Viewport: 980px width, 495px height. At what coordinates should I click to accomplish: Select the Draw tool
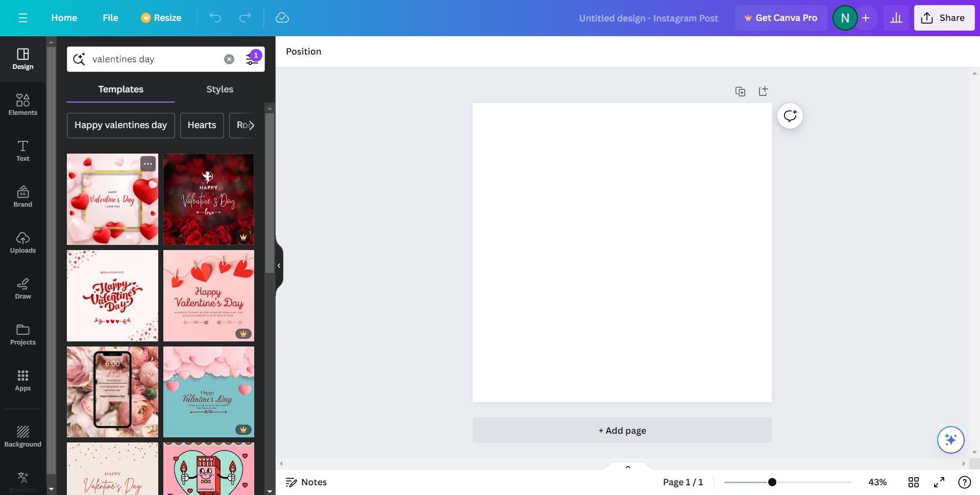22,288
